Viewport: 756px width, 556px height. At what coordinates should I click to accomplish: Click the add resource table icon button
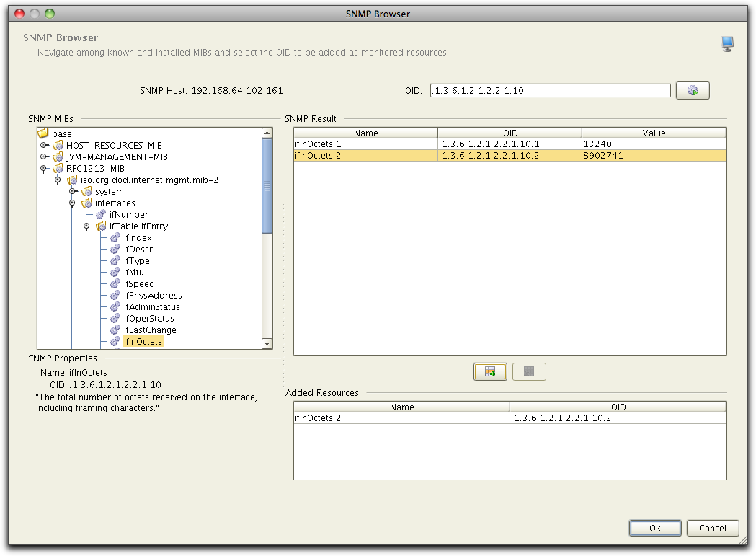click(x=490, y=371)
